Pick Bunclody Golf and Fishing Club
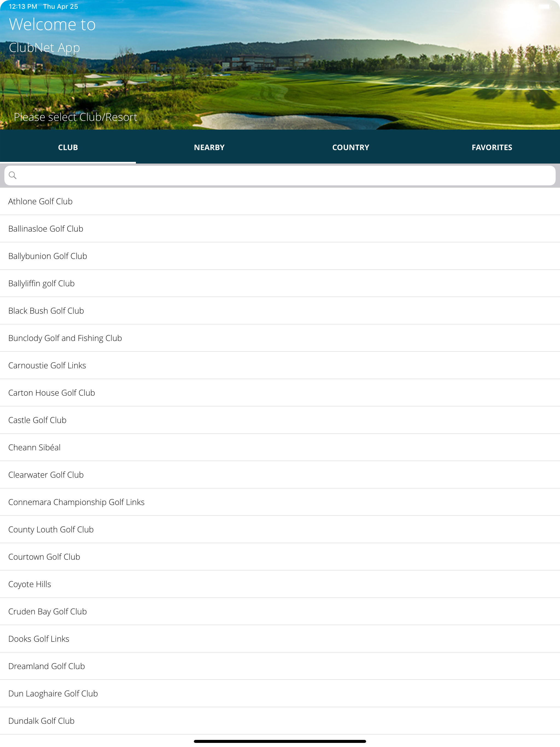The height and width of the screenshot is (747, 560). [x=280, y=338]
